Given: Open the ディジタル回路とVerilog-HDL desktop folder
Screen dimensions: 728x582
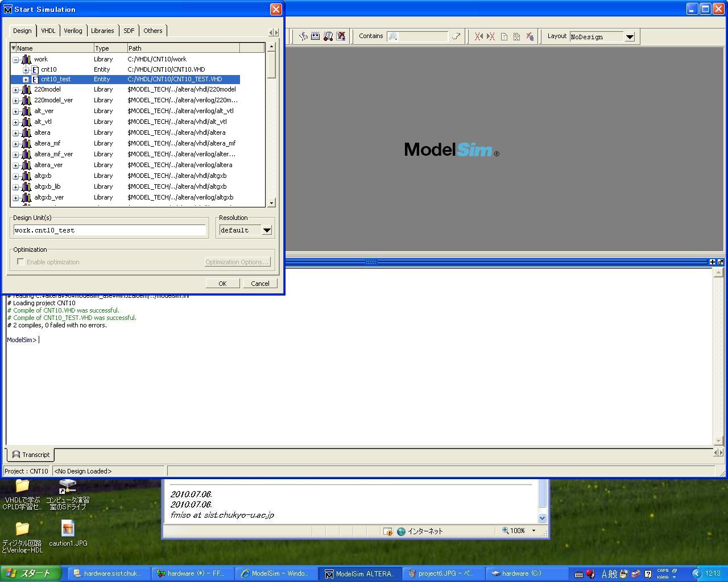Looking at the screenshot, I should pos(22,537).
